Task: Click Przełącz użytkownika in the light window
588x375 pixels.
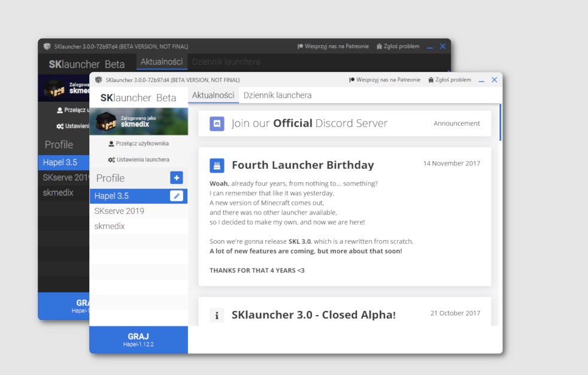Action: coord(139,144)
